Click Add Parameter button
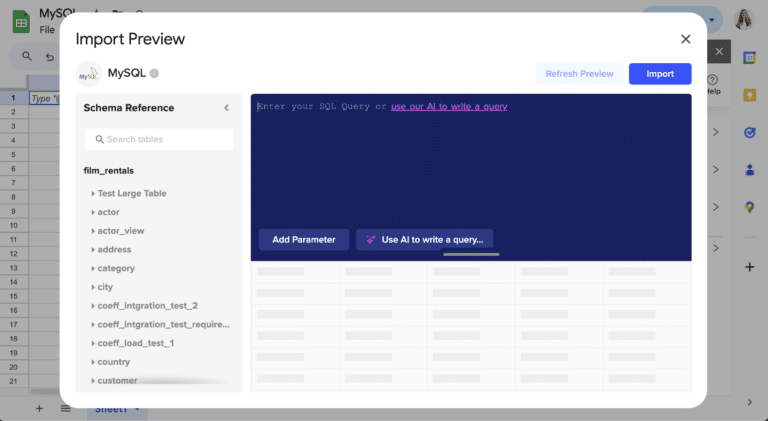Screen dimensions: 768x421 [x=304, y=239]
